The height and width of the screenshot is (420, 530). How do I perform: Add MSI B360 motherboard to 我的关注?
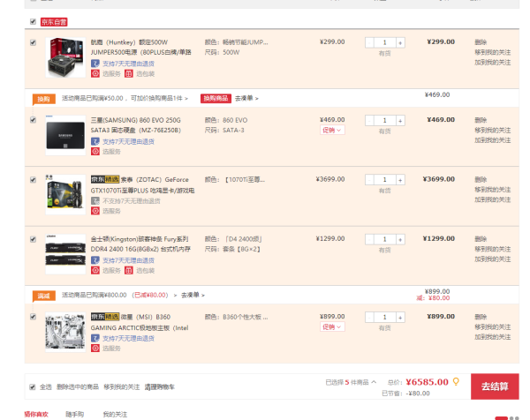(493, 337)
